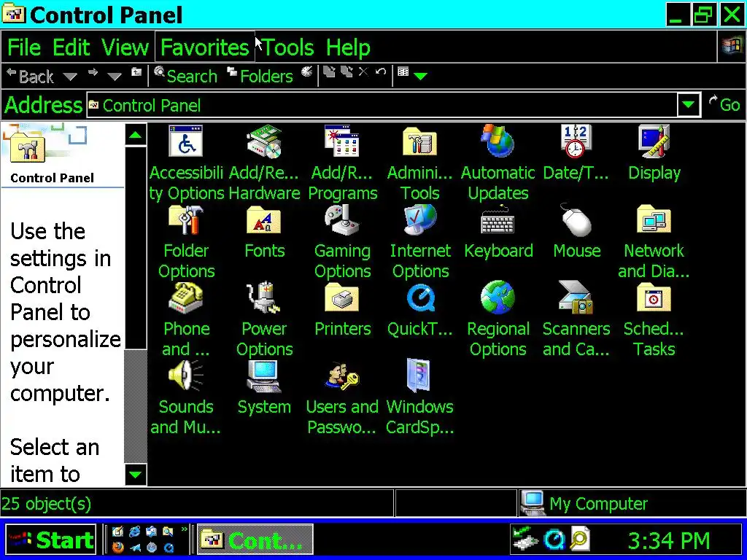Open the Favorites menu
Viewport: 747px width, 560px height.
(205, 47)
